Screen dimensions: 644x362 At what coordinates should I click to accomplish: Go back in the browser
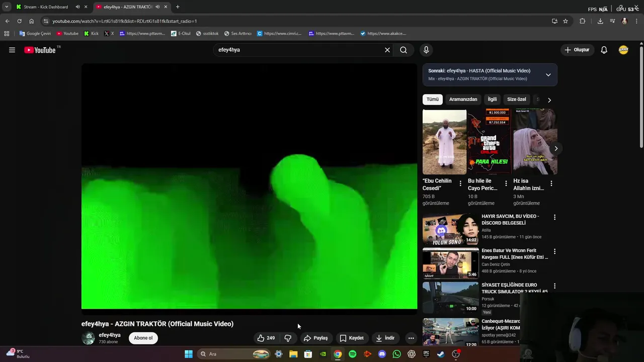click(x=7, y=21)
